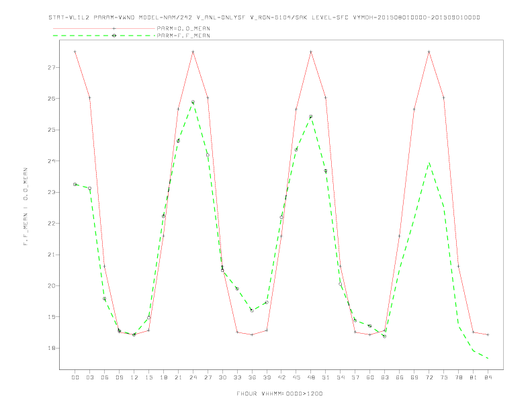Click y-axis tick label 23
532x411 pixels.
click(x=52, y=192)
